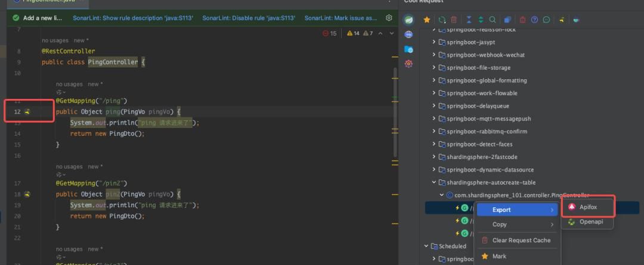Collapse the Scheduled tree section
Image resolution: width=644 pixels, height=265 pixels.
pyautogui.click(x=426, y=246)
